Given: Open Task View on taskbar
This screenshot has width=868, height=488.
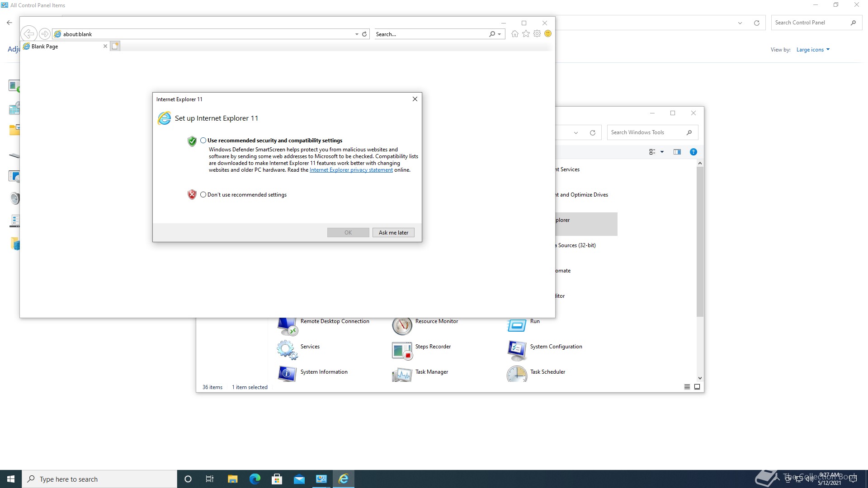Looking at the screenshot, I should click(x=209, y=479).
